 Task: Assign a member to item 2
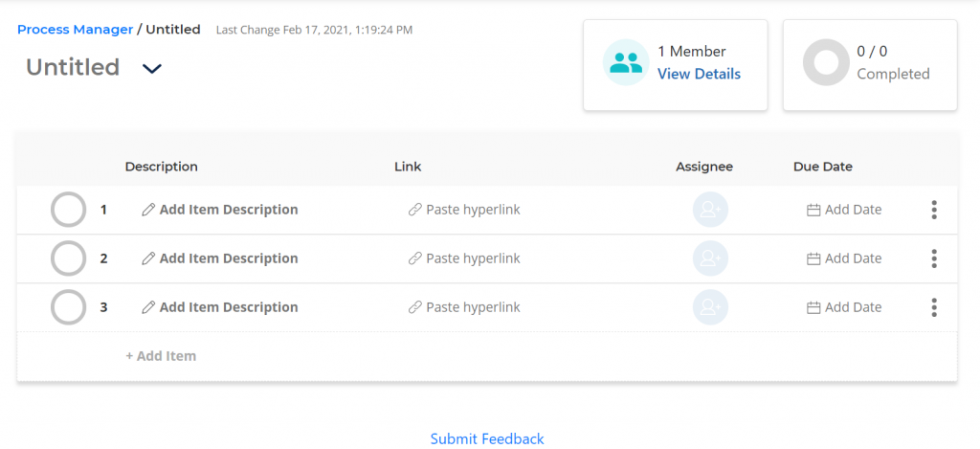point(710,258)
